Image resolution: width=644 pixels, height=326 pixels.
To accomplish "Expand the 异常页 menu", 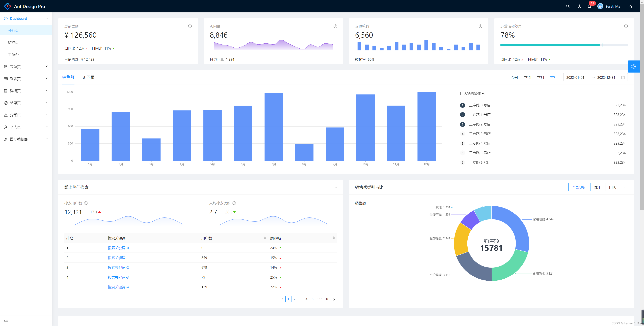I will tap(26, 115).
